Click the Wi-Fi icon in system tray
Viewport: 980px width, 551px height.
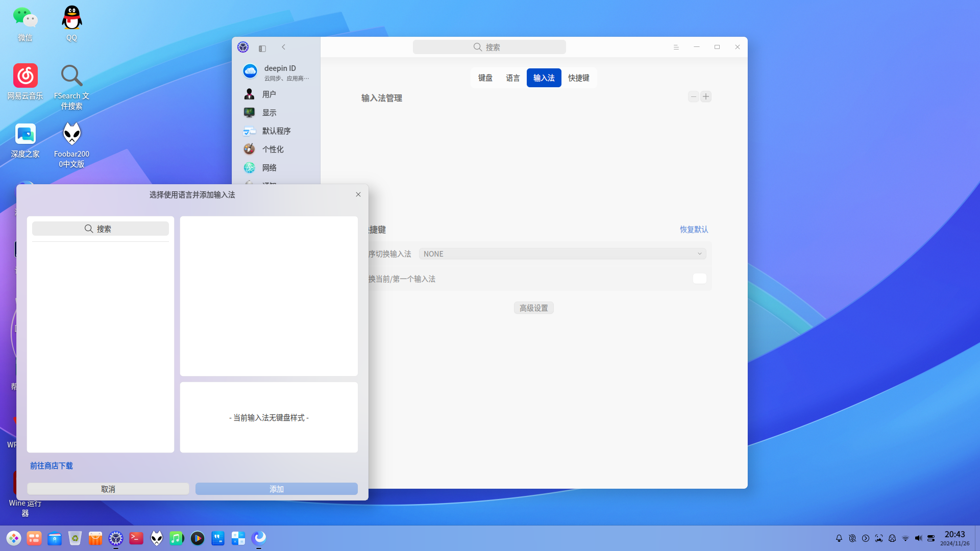[x=905, y=538]
